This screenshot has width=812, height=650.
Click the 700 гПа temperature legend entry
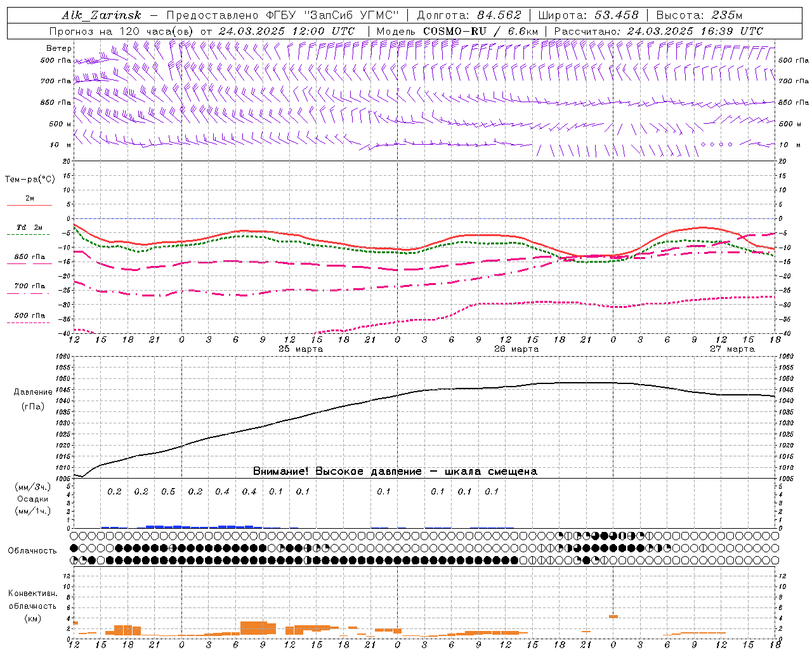point(29,286)
